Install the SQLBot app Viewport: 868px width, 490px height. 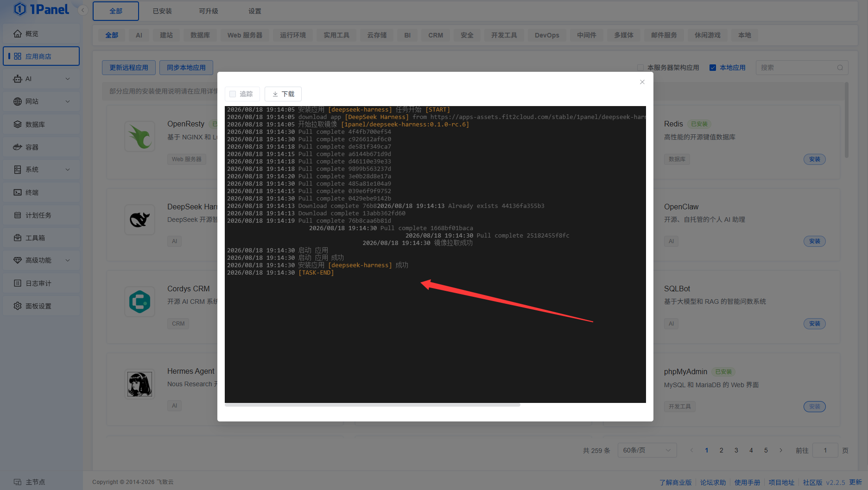pos(815,324)
